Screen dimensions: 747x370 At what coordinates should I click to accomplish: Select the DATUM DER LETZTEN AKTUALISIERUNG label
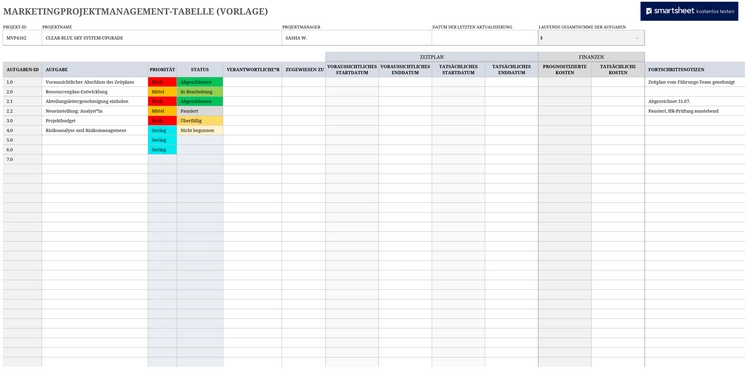click(x=472, y=27)
